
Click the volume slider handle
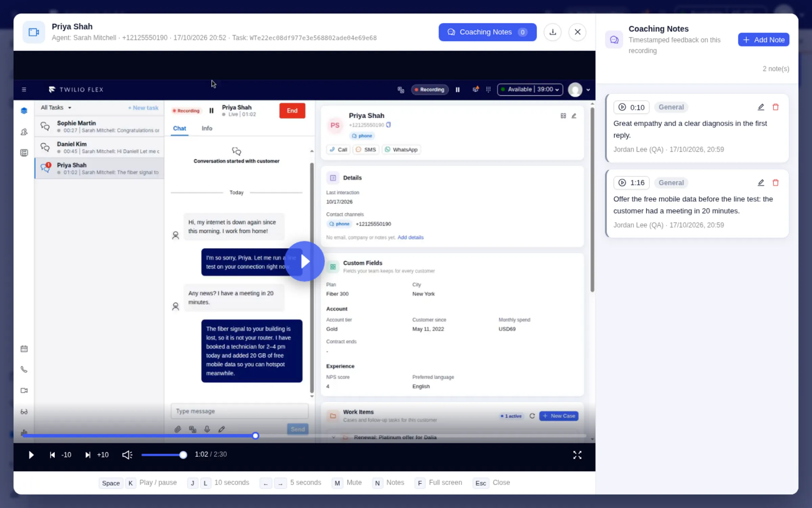coord(183,454)
